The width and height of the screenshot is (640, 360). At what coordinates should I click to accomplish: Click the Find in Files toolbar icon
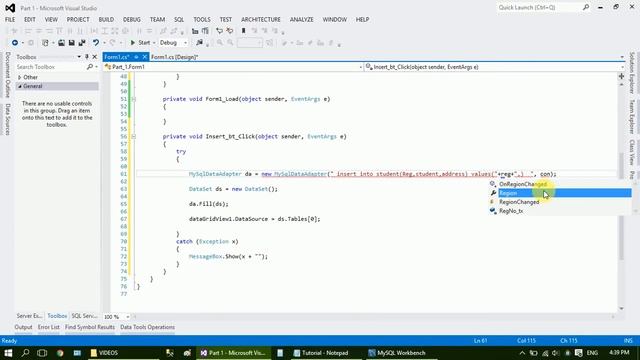(199, 42)
